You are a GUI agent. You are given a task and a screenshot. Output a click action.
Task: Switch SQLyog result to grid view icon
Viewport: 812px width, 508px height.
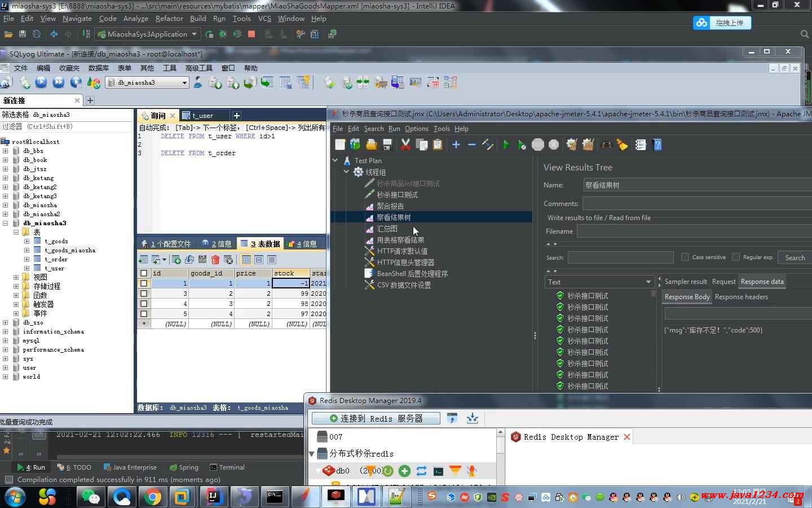(246, 260)
